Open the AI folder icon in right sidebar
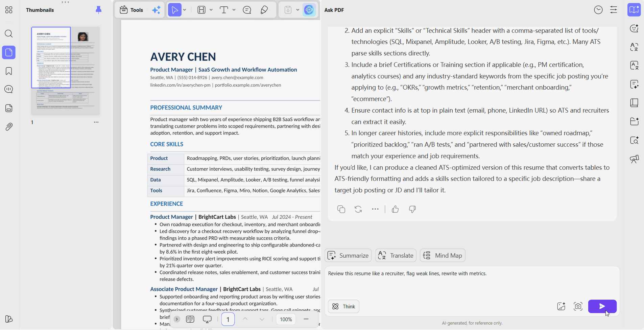 click(x=634, y=121)
